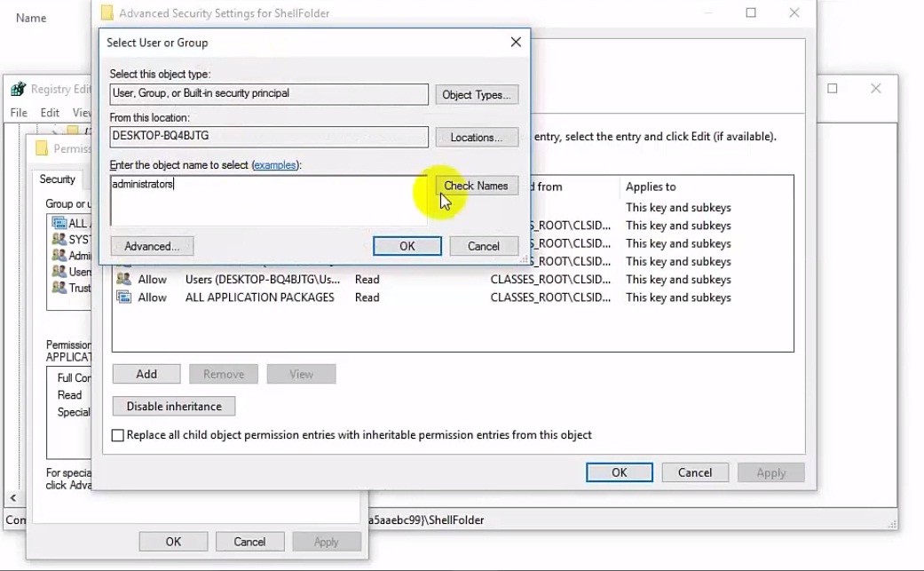Open the Edit menu in Registry Editor
This screenshot has width=924, height=571.
pos(49,113)
